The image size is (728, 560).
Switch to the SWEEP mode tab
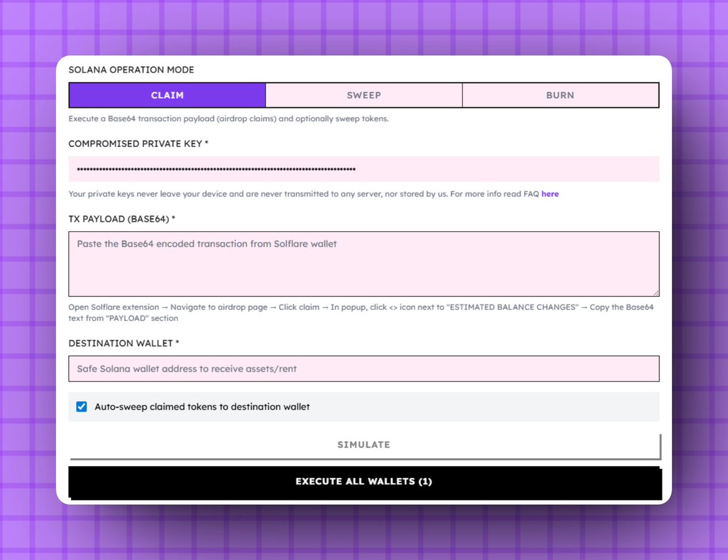click(x=364, y=95)
